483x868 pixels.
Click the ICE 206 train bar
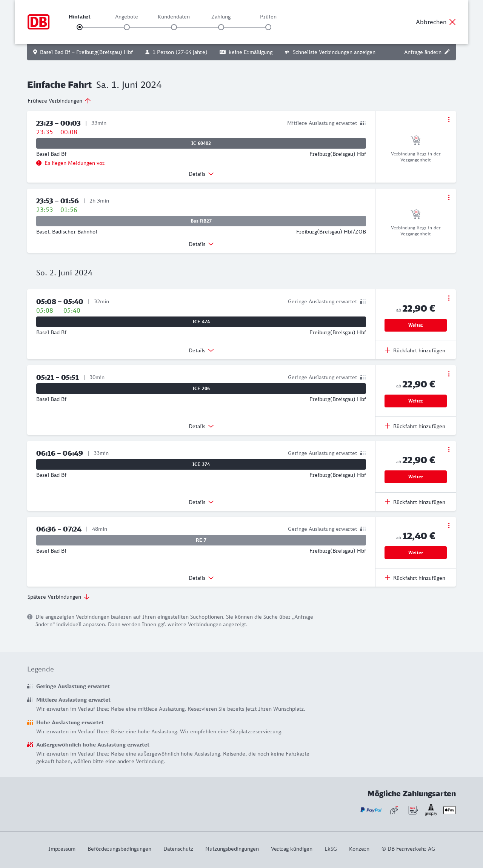201,389
